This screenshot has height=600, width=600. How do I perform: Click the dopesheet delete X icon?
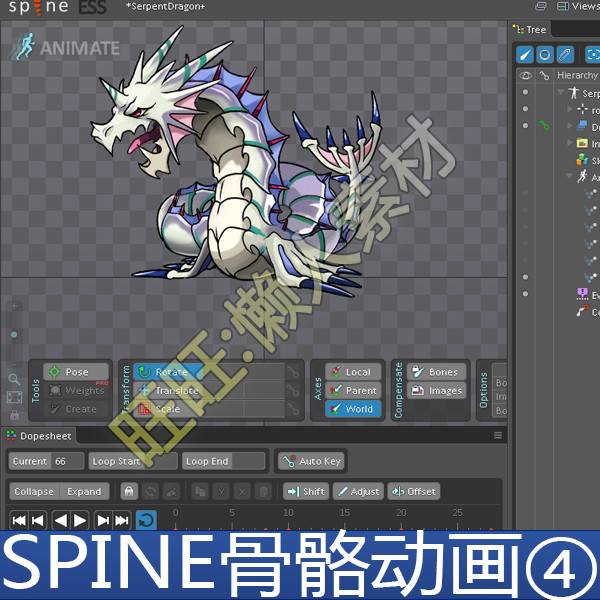click(x=242, y=491)
